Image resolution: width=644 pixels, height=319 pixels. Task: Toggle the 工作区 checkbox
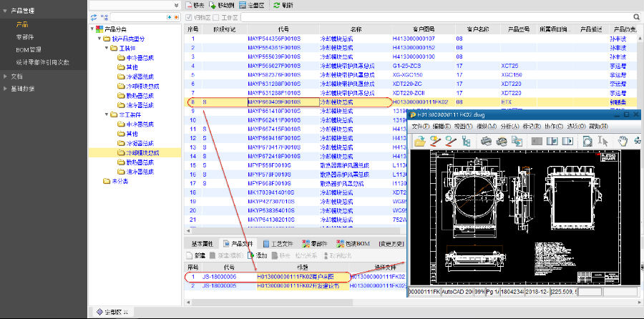216,17
